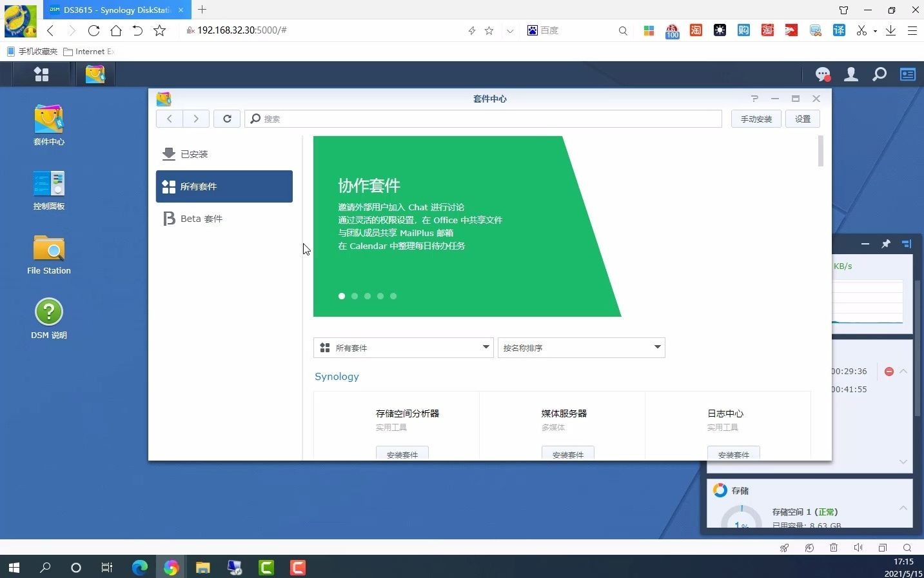Click the Package Center vertical scrollbar

point(821,151)
